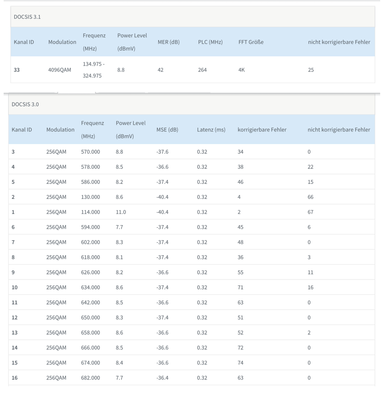Image resolution: width=382 pixels, height=400 pixels.
Task: Click frequency 682.000 in the channel 16 row
Action: 90,378
